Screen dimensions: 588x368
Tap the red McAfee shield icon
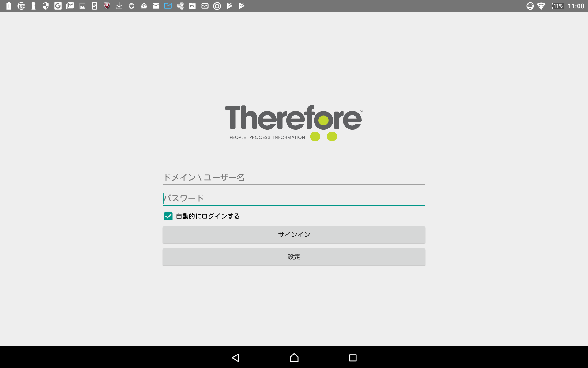pyautogui.click(x=107, y=6)
